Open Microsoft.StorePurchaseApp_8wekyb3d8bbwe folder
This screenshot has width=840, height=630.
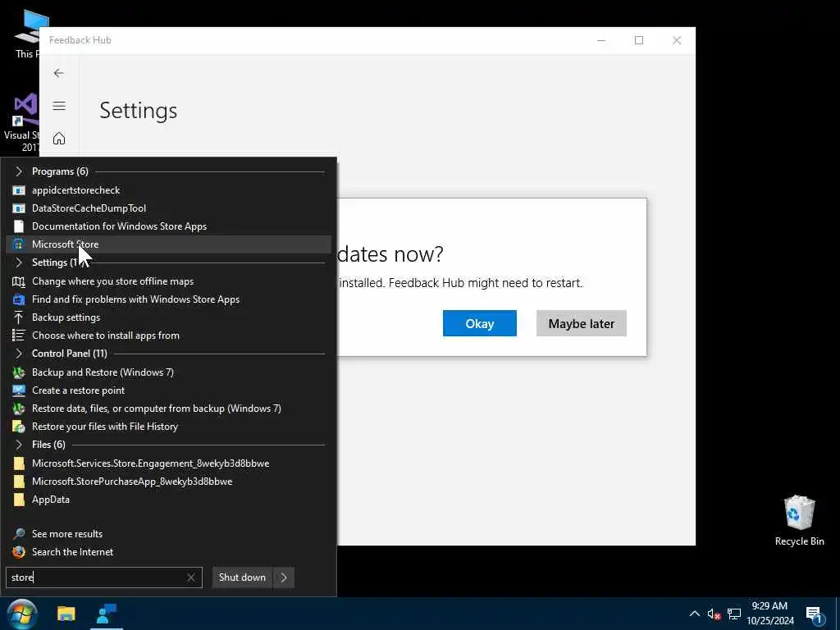169,481
